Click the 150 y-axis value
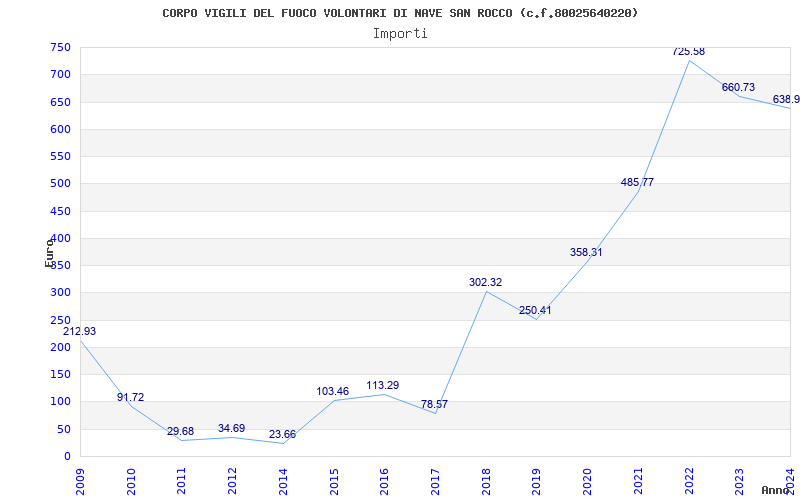Screen dimensions: 800x500 60,374
